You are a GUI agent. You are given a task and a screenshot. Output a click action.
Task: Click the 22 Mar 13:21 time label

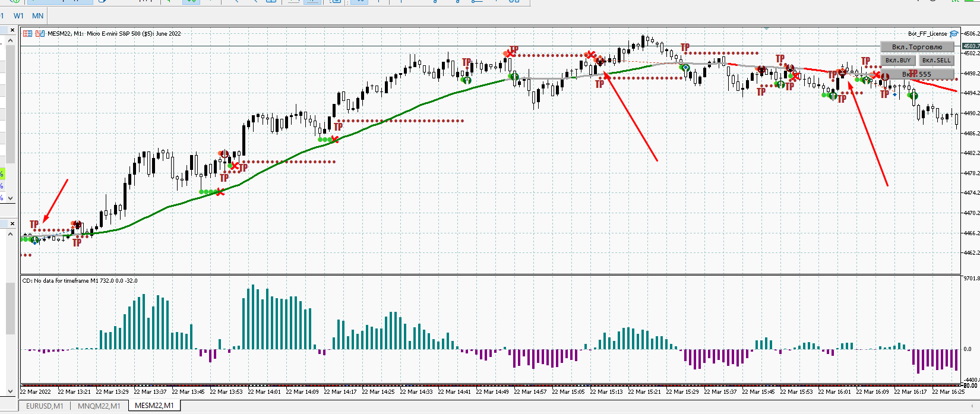click(74, 392)
